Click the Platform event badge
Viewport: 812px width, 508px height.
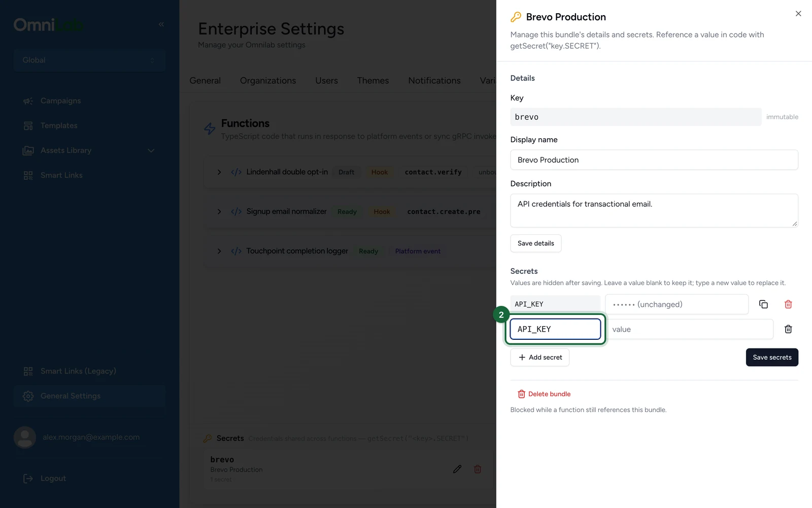(418, 251)
